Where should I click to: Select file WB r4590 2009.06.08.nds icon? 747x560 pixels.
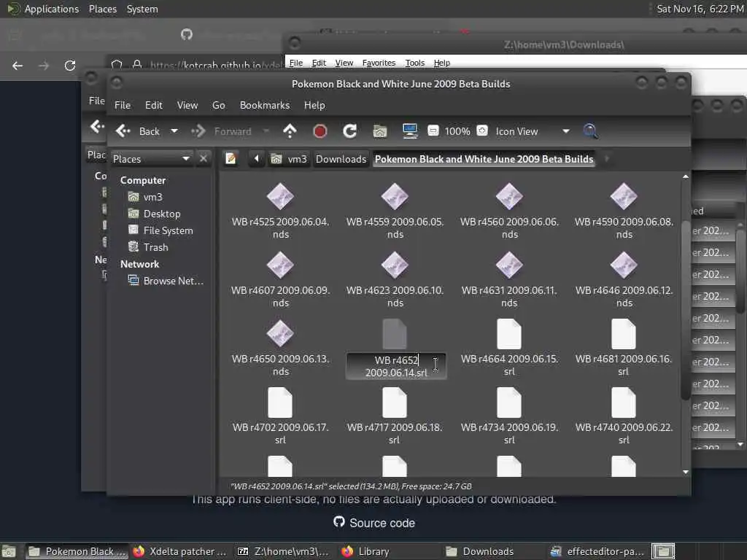(x=624, y=195)
